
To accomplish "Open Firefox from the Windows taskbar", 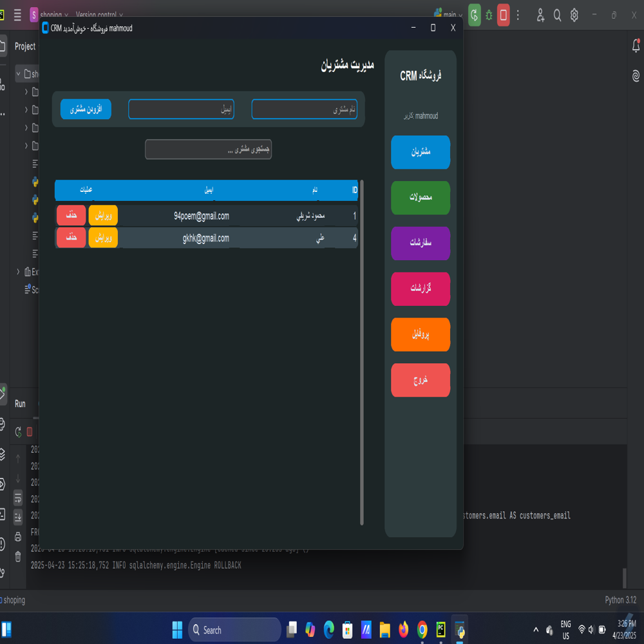I will click(404, 630).
